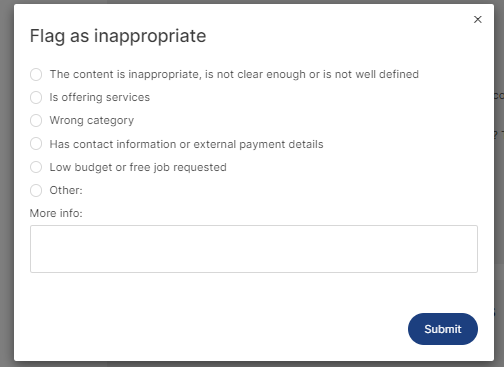This screenshot has height=367, width=504.
Task: Submit the inappropriate flag report
Action: pyautogui.click(x=443, y=329)
